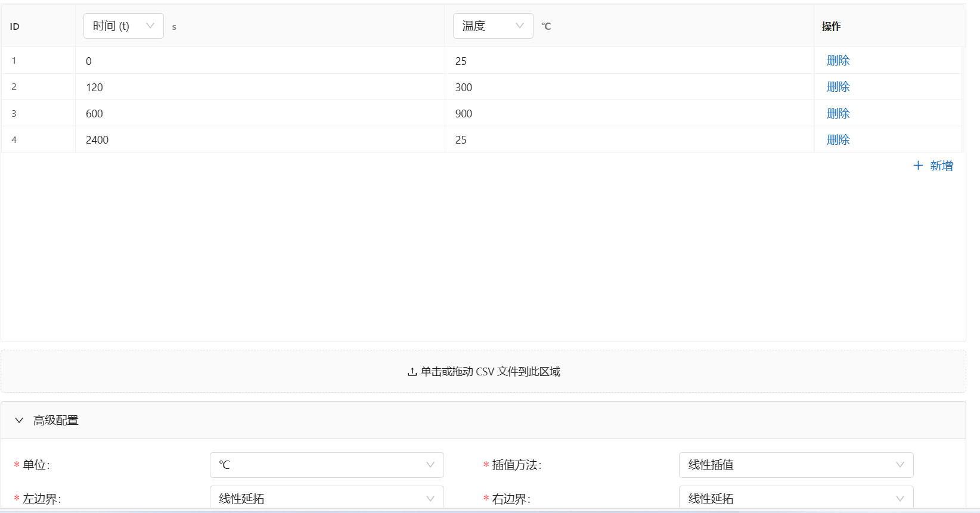Delete row 4 with time 2400
Screen dimensions: 980x513
[838, 139]
